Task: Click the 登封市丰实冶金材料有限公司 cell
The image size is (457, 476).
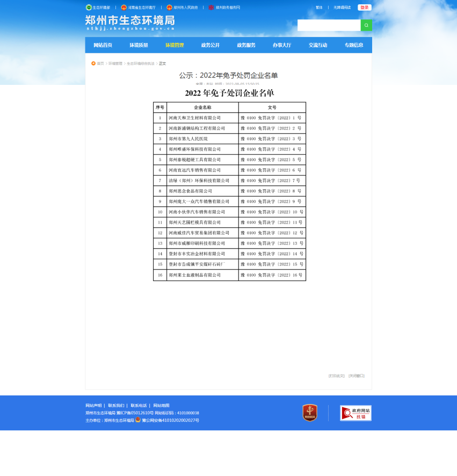Action: point(202,254)
